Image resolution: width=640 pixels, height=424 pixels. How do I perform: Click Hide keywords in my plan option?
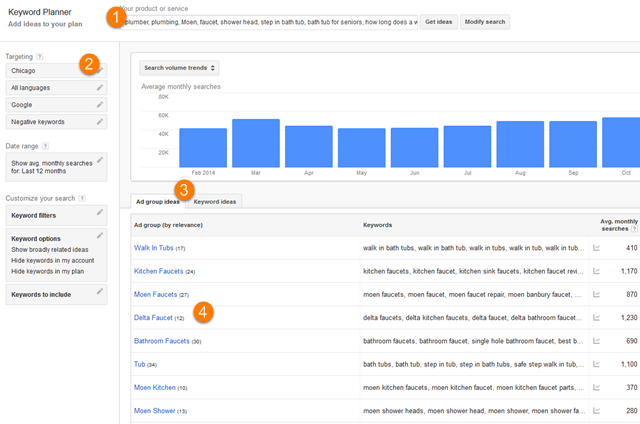(47, 271)
